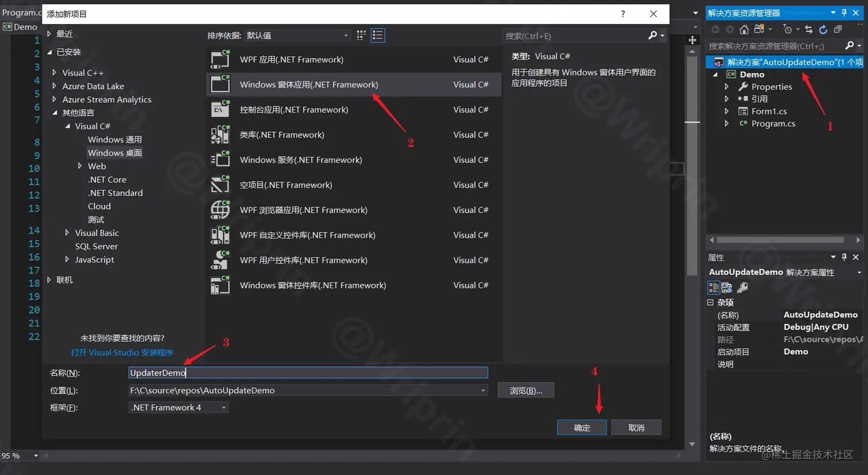Click the Collapse All icon in Solution Explorer
Viewport: 868px width, 475px height.
(x=838, y=29)
